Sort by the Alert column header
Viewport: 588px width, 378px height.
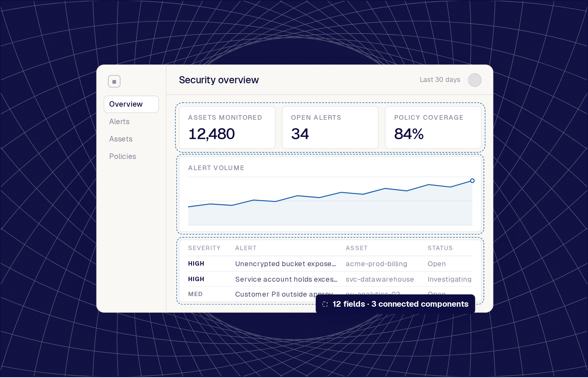coord(246,248)
